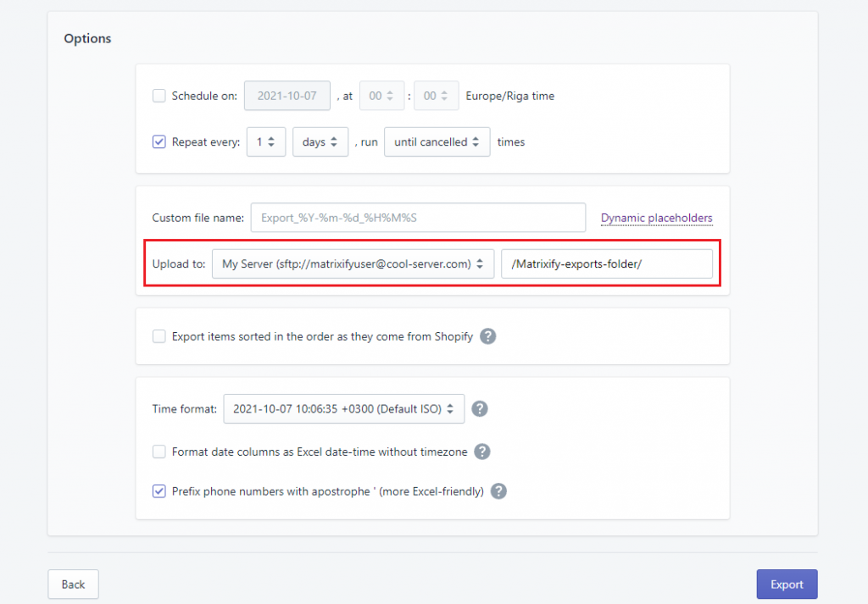This screenshot has height=604, width=868.
Task: Open the 'days' interval dropdown
Action: point(321,141)
